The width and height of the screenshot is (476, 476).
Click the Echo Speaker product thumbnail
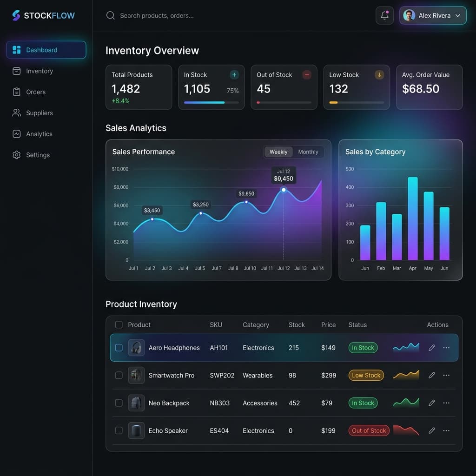pyautogui.click(x=136, y=430)
